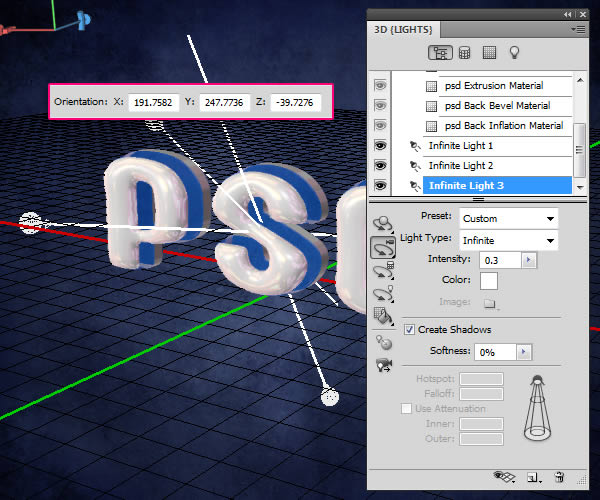
Task: Open the Preset dropdown
Action: pyautogui.click(x=507, y=218)
